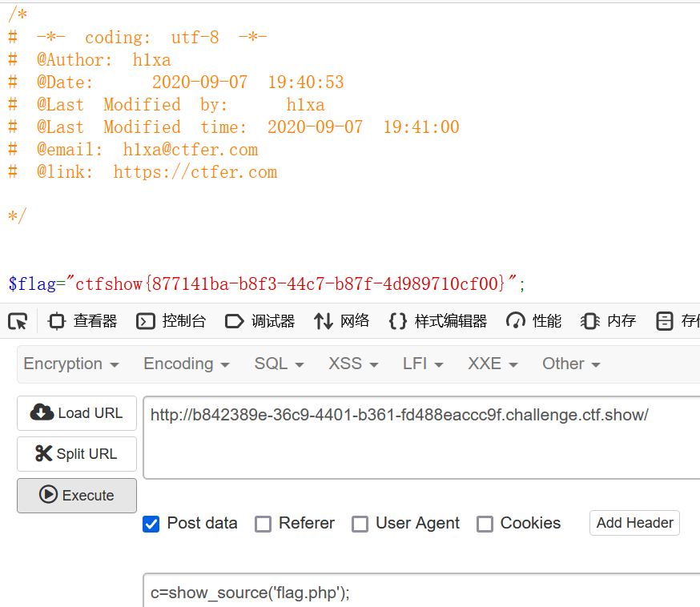This screenshot has width=700, height=607.
Task: Click the Performance (性能) gauge icon
Action: [516, 321]
